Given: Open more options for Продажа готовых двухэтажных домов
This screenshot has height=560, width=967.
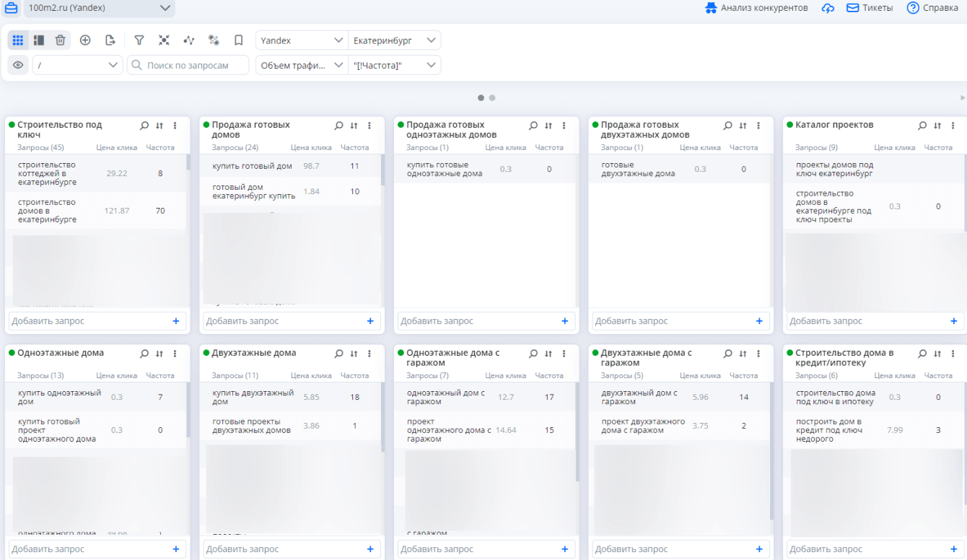Looking at the screenshot, I should [758, 126].
